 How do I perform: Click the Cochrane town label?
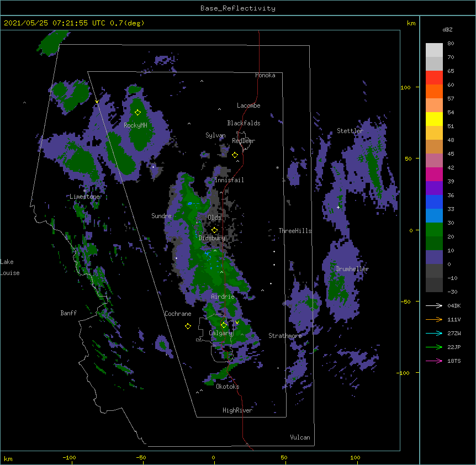click(x=178, y=314)
